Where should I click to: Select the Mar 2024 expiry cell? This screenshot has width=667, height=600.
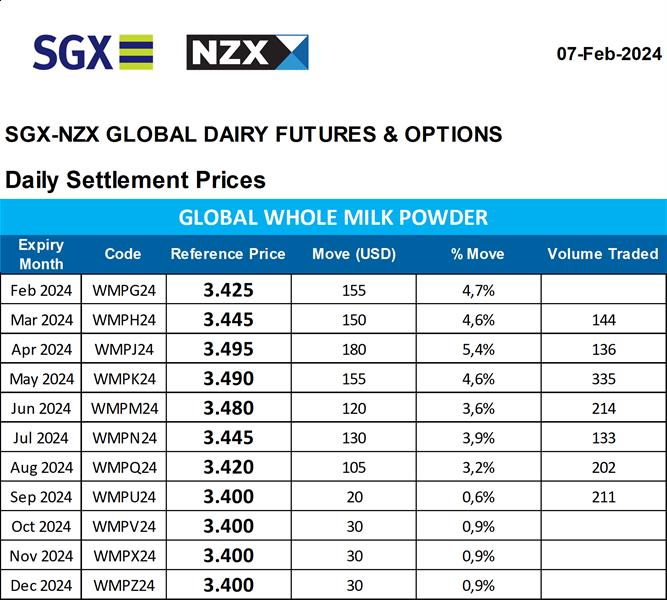pyautogui.click(x=41, y=321)
